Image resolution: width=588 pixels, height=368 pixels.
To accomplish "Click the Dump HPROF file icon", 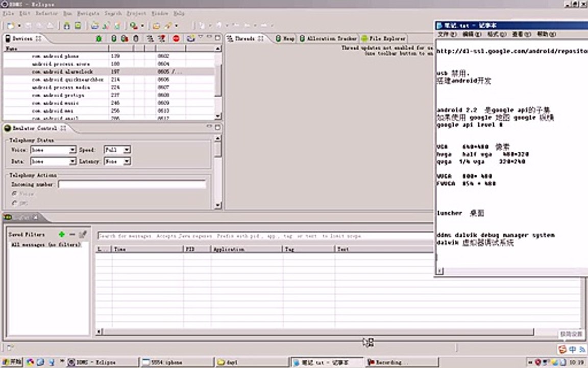I will pyautogui.click(x=125, y=38).
